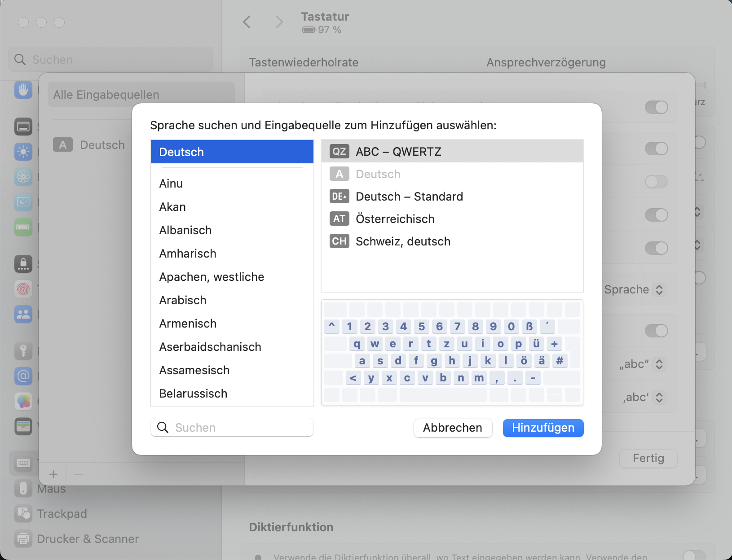This screenshot has height=560, width=732.
Task: Click the AT icon beside Österreichisch
Action: pos(339,219)
